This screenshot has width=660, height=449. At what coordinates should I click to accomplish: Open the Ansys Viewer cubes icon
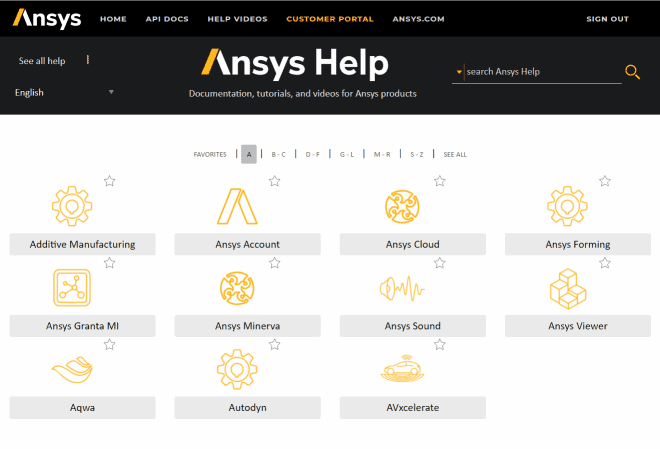pos(568,289)
